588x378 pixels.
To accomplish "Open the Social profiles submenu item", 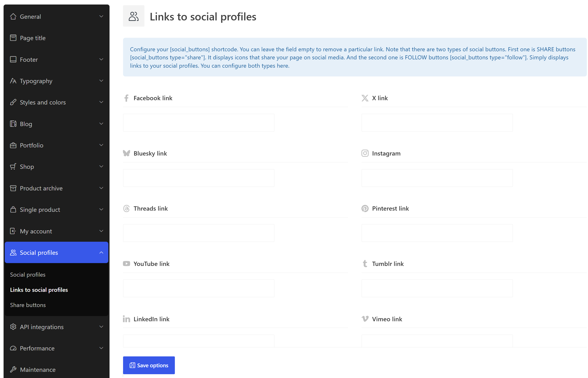I will coord(28,275).
